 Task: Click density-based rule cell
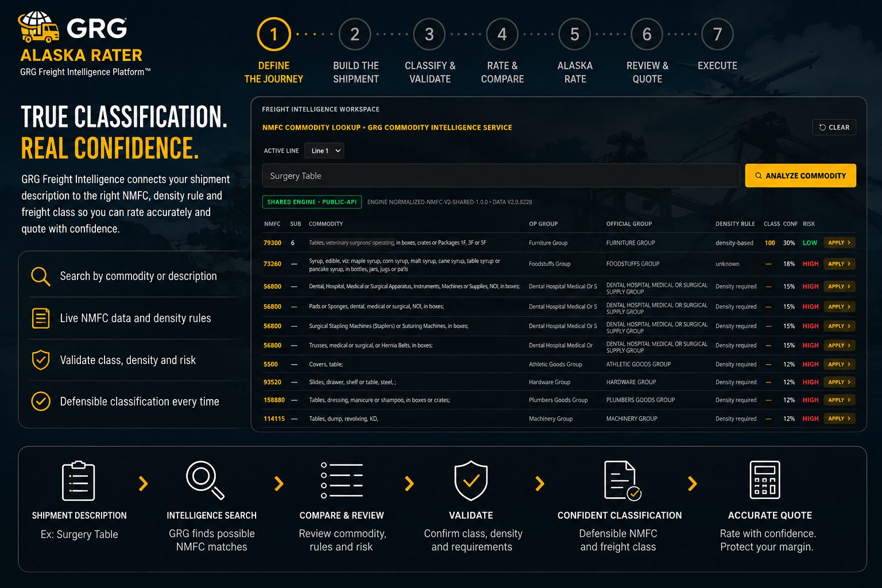tap(734, 243)
